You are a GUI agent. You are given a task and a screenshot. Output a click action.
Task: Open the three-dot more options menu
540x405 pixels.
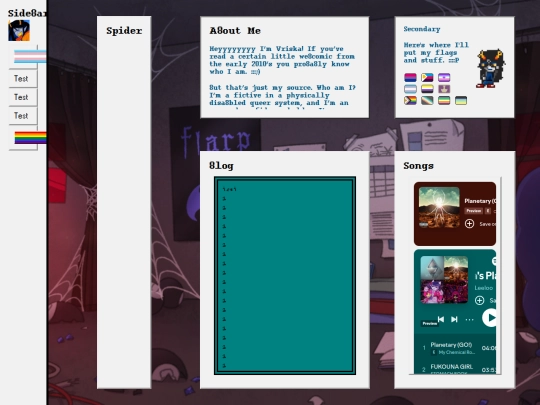point(469,320)
